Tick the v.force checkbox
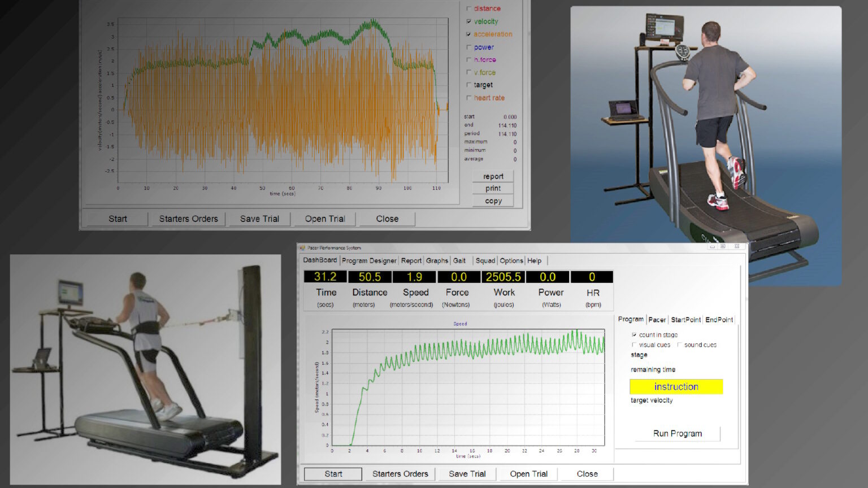Image resolution: width=868 pixels, height=488 pixels. pos(468,72)
